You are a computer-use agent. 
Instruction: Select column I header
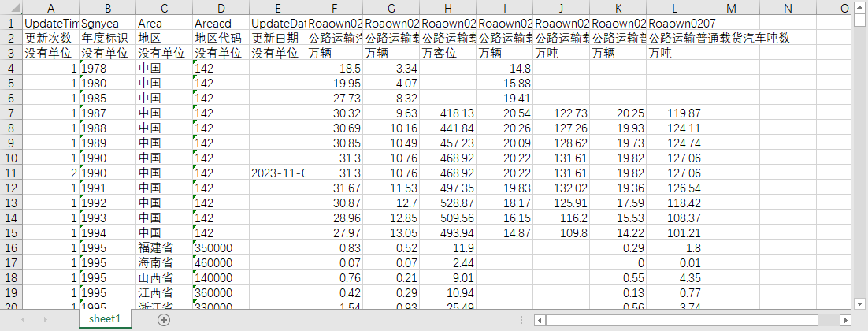pos(504,8)
